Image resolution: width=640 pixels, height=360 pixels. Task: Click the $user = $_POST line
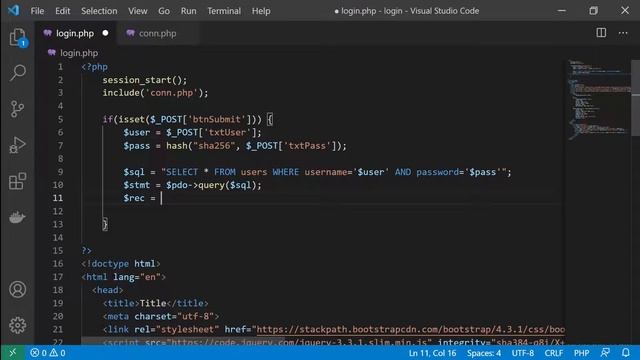coord(192,132)
